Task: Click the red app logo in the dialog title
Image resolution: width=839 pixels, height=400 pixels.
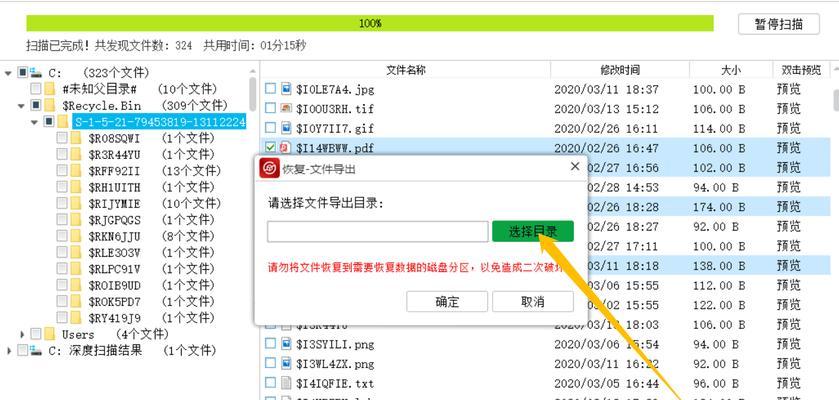Action: 269,168
